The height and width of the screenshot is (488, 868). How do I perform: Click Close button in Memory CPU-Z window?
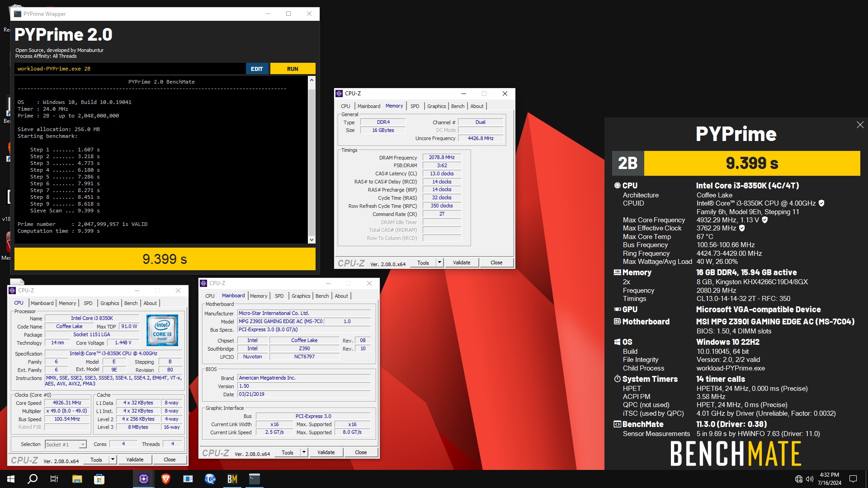(496, 263)
